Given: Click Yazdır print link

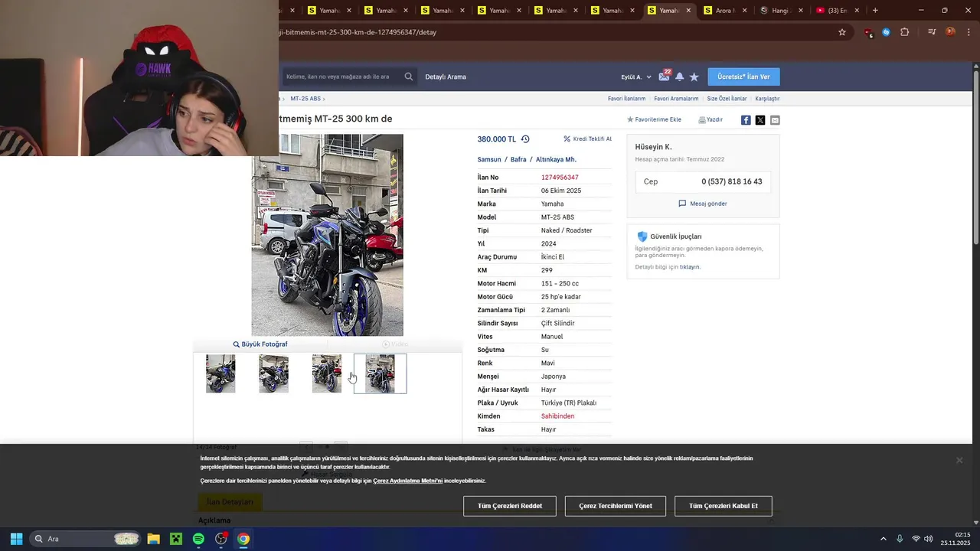Looking at the screenshot, I should pyautogui.click(x=710, y=119).
